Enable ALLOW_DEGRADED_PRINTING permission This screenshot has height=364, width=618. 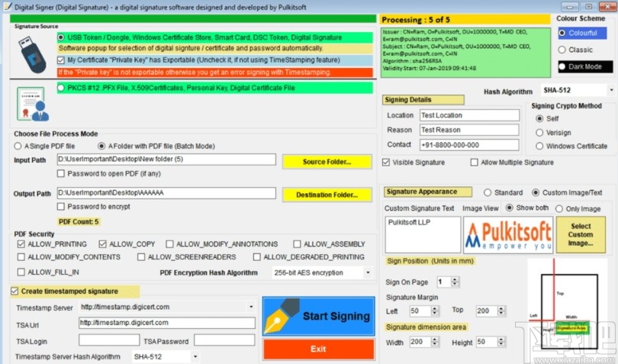click(257, 256)
